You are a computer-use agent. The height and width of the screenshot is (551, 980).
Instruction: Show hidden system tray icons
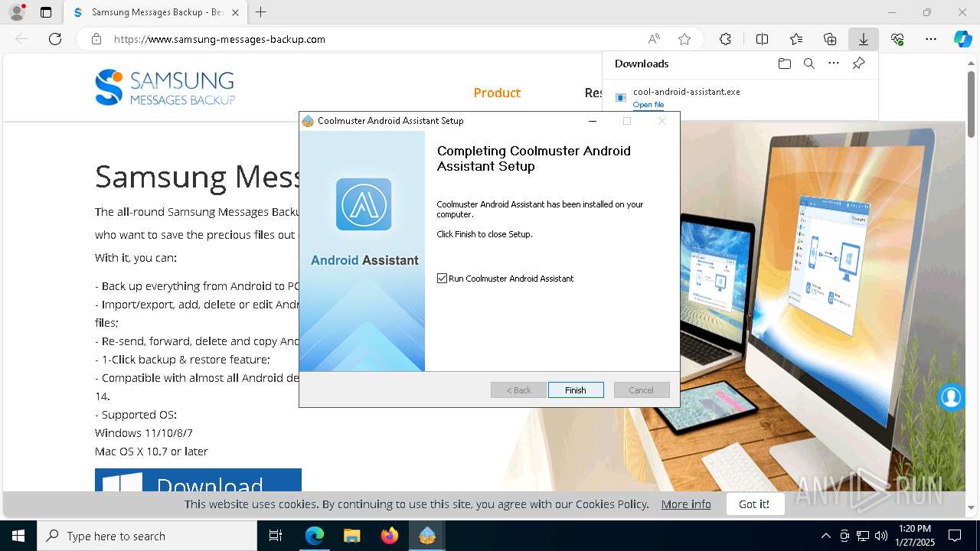pyautogui.click(x=825, y=536)
